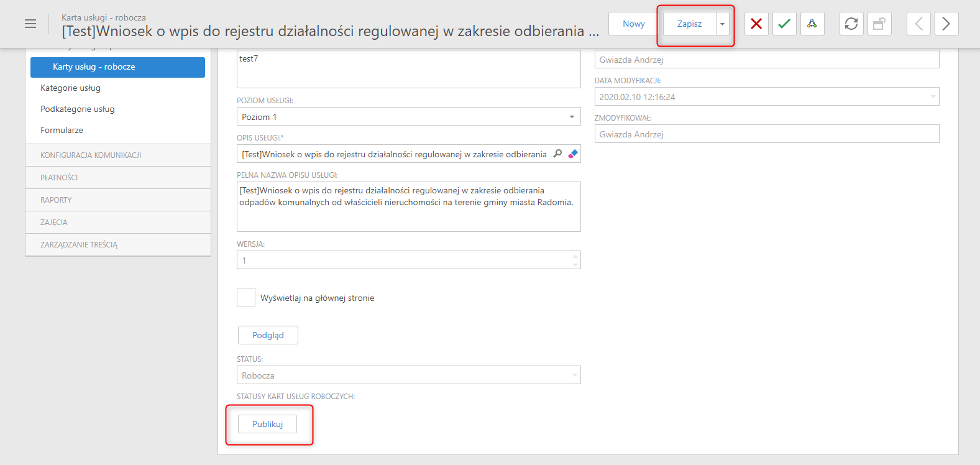980x465 pixels.
Task: Click the red X delete icon
Action: point(756,24)
